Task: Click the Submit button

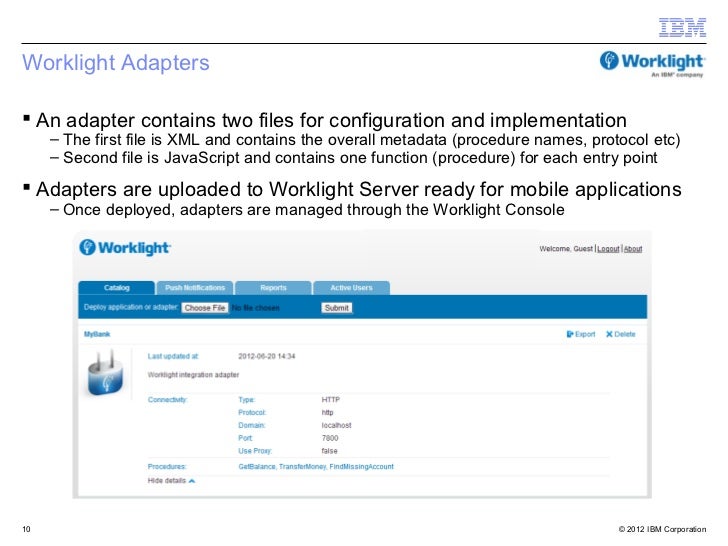Action: pyautogui.click(x=337, y=308)
